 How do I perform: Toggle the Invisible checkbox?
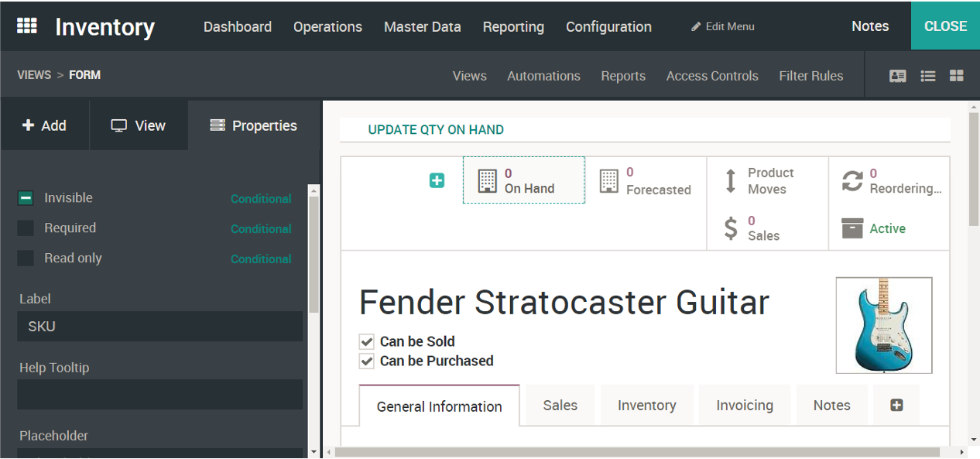(x=26, y=198)
